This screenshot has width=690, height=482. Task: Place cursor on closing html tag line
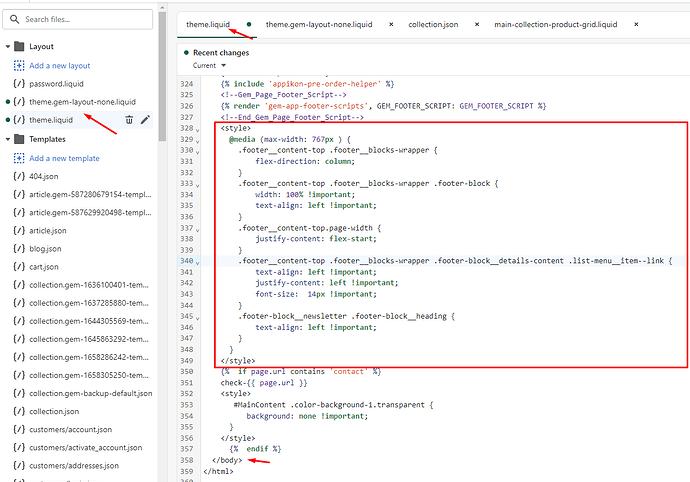[x=218, y=471]
